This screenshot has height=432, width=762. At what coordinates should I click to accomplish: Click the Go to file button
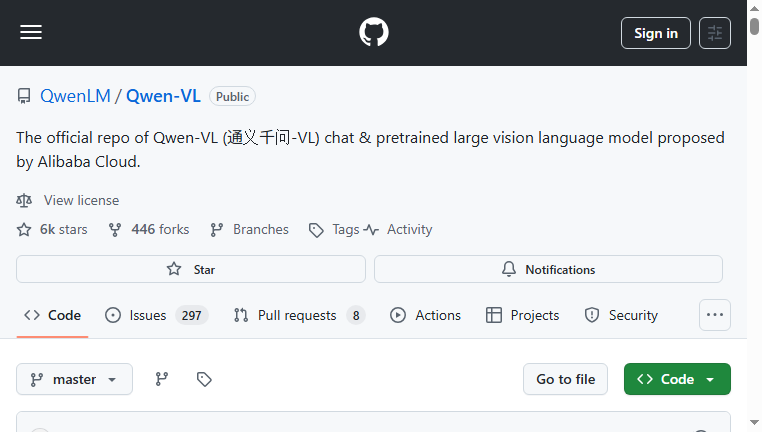pyautogui.click(x=565, y=379)
